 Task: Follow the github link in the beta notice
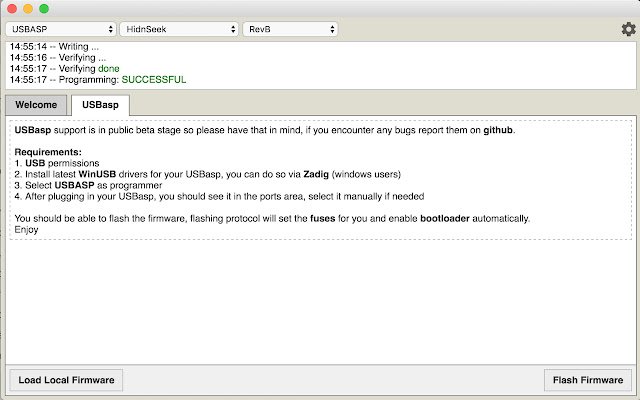click(498, 130)
